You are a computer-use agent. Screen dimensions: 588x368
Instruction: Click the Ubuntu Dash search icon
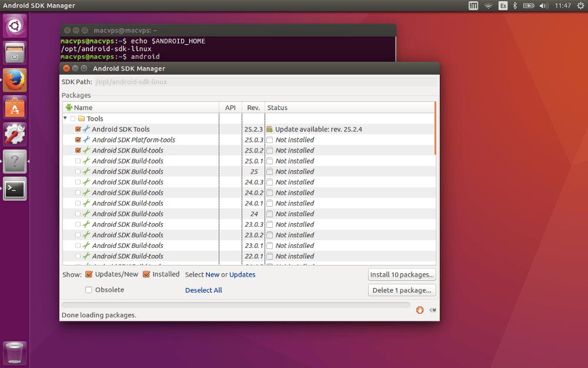(15, 26)
